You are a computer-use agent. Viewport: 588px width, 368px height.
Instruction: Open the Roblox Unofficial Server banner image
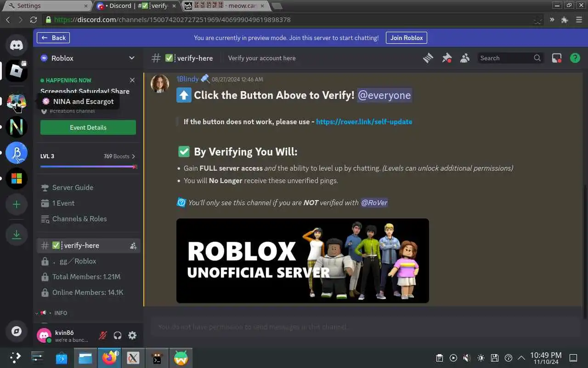pyautogui.click(x=303, y=261)
